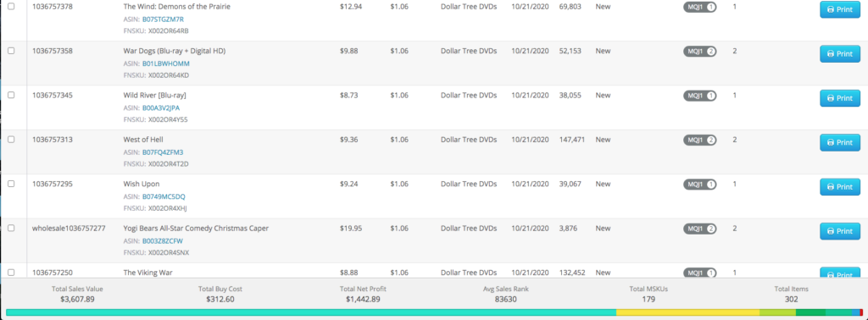
Task: Print label for The Wind: Demons of the Prairie
Action: click(x=840, y=9)
